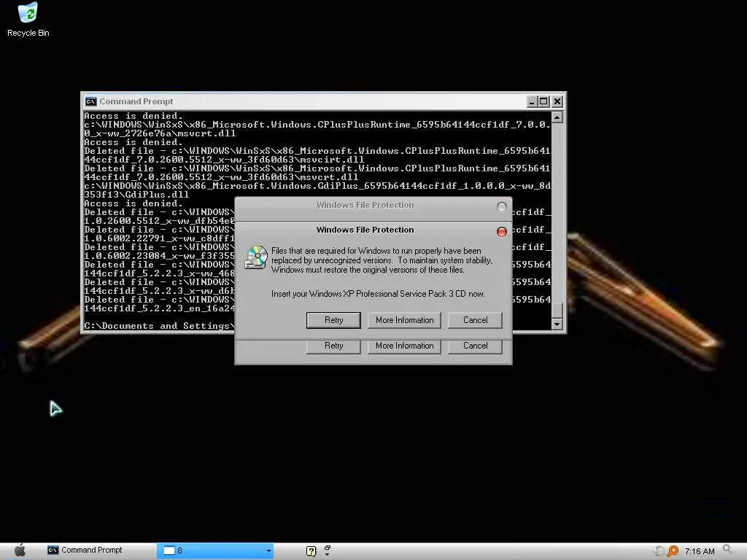Click the Apple logo start button
747x560 pixels.
[x=20, y=551]
